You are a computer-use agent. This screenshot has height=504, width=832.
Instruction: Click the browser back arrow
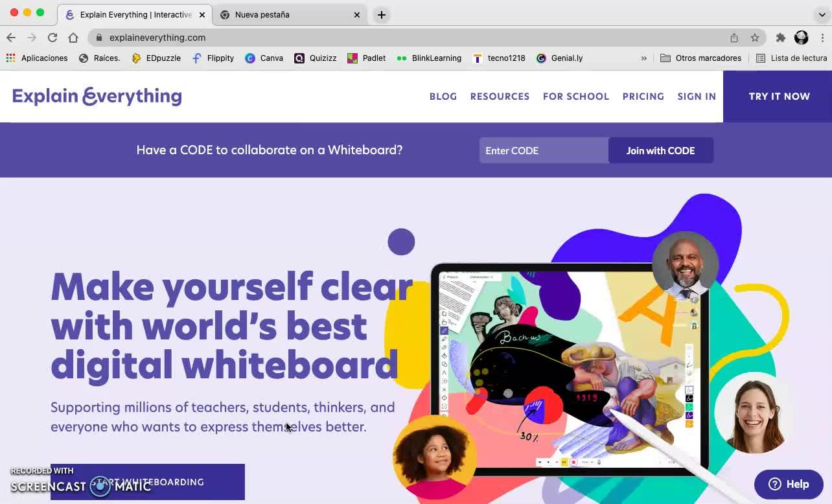click(11, 38)
